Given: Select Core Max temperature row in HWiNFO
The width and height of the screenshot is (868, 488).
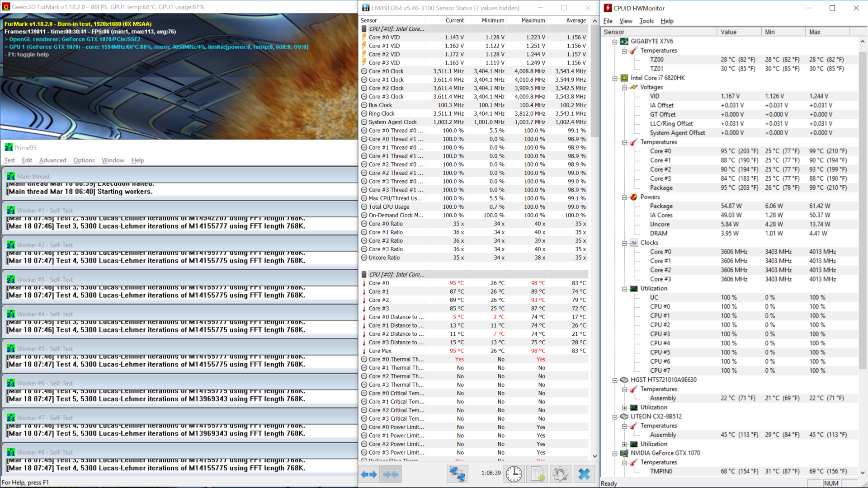Looking at the screenshot, I should point(474,351).
